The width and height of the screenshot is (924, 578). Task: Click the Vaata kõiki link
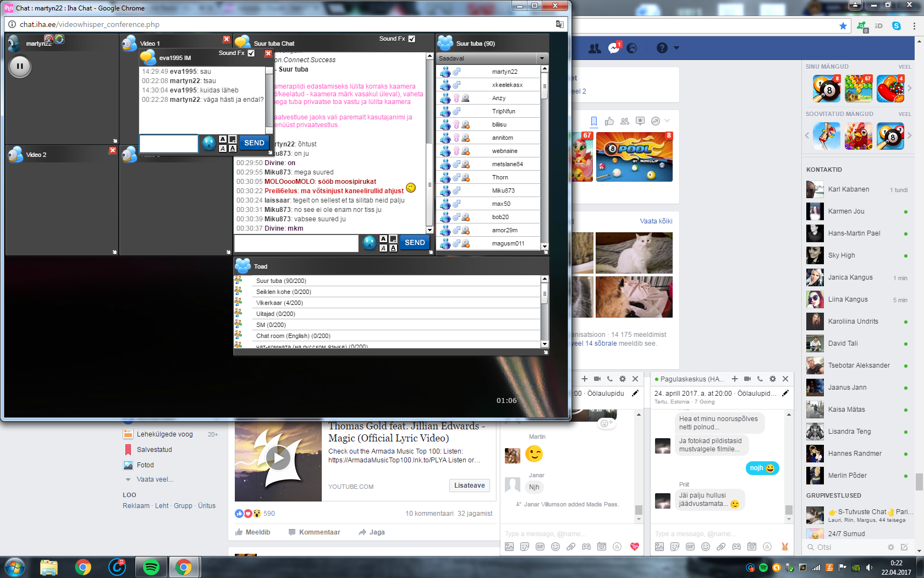(x=656, y=221)
